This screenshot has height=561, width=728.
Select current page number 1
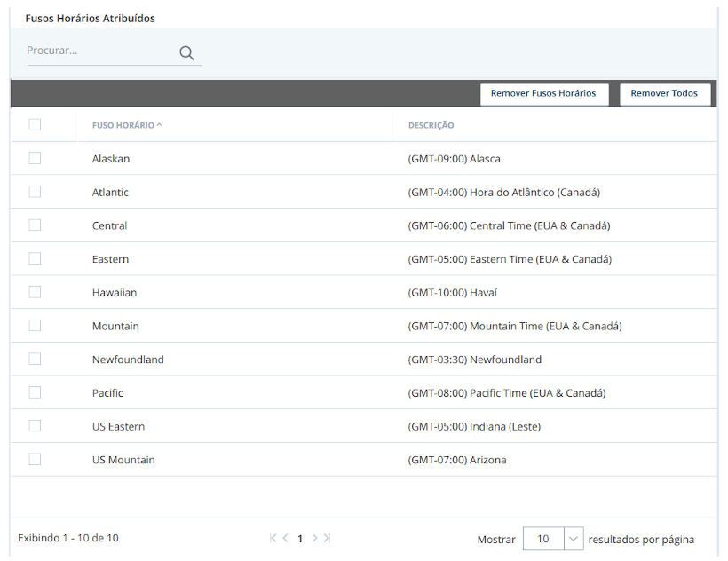click(300, 539)
